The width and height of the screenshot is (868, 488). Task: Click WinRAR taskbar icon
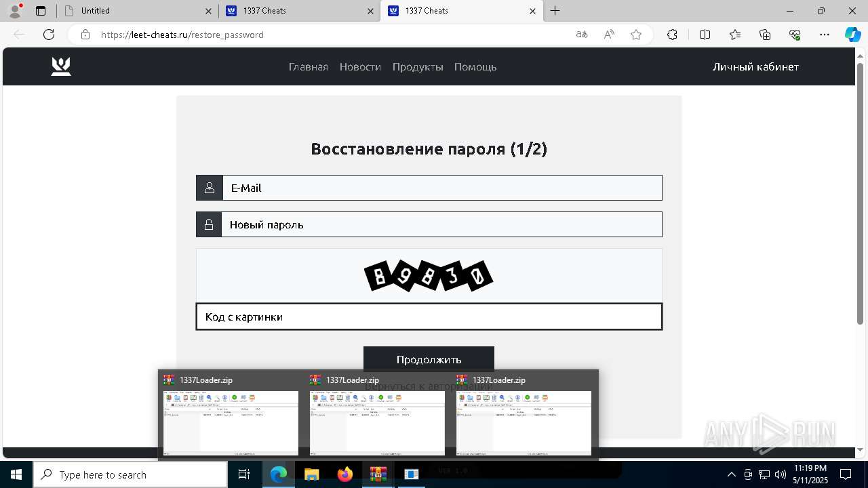tap(378, 474)
